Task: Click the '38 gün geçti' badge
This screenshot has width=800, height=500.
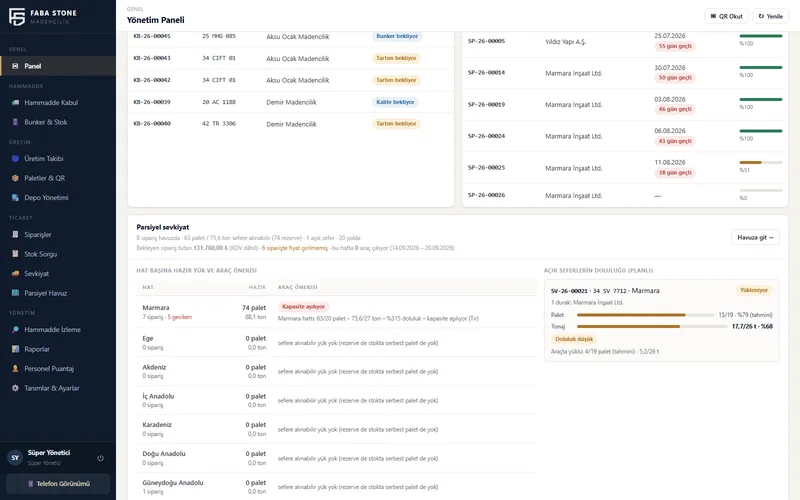Action: 675,172
